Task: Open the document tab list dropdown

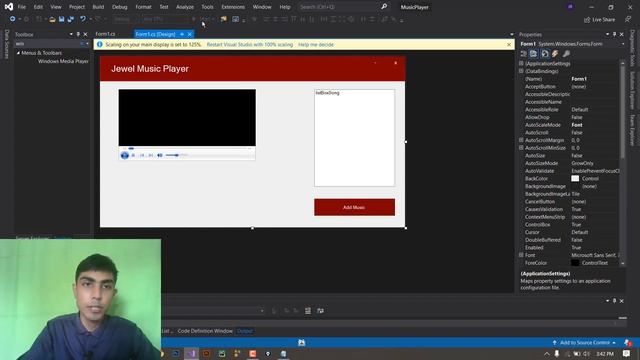Action: (x=512, y=34)
